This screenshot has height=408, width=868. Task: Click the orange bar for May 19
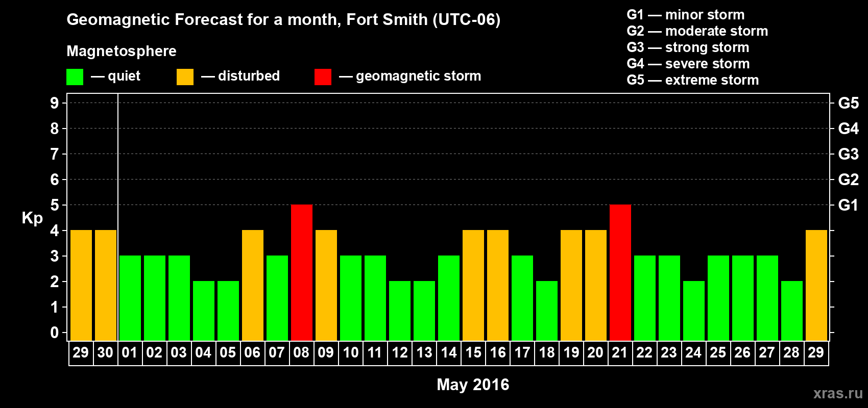(571, 286)
